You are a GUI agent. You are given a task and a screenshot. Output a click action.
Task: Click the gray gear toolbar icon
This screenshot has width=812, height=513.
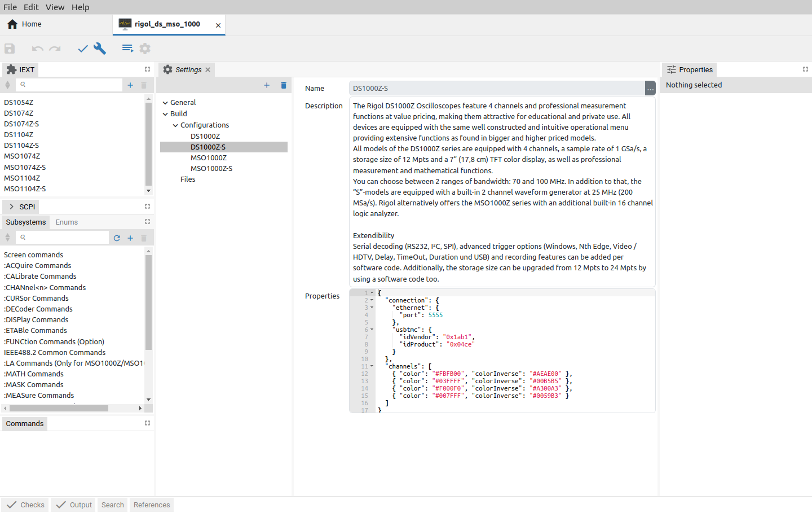145,49
